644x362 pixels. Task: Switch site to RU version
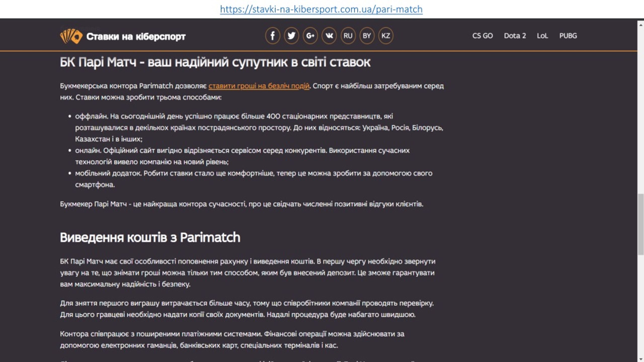348,36
